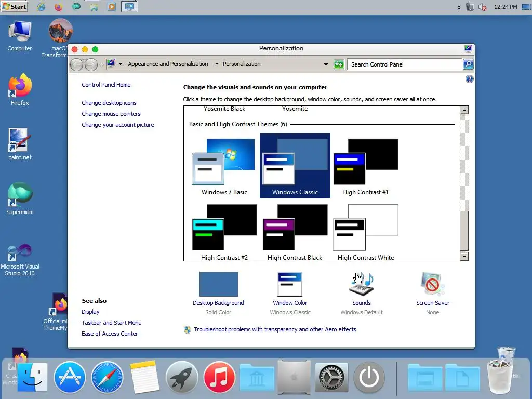Select Windows 7 Basic theme
The image size is (532, 399).
(x=224, y=166)
